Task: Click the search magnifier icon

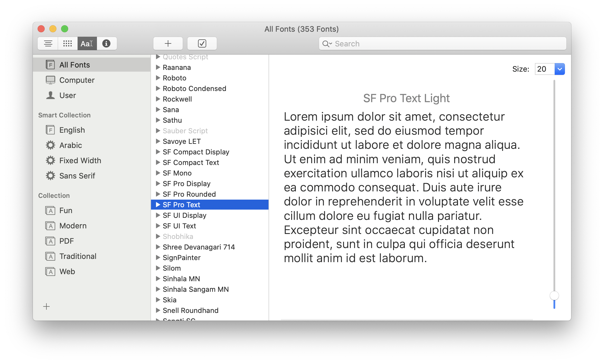Action: [326, 44]
